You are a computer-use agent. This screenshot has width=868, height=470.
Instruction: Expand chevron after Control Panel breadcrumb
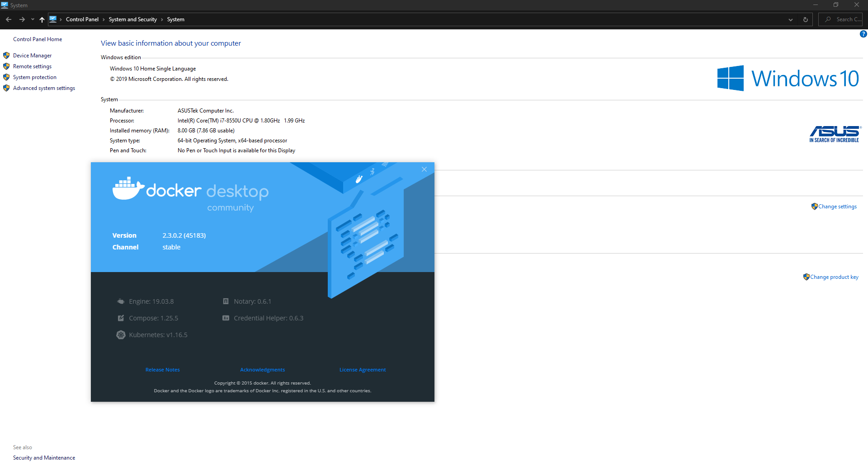click(104, 19)
